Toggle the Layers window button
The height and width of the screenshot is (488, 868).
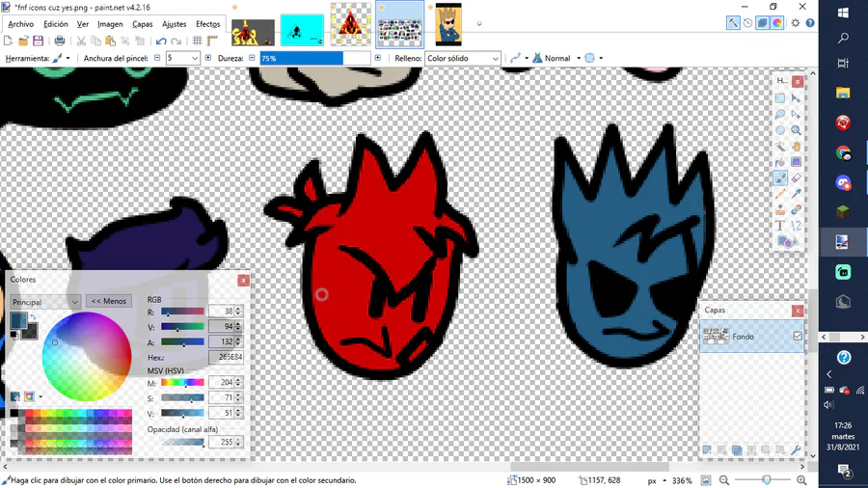[763, 23]
